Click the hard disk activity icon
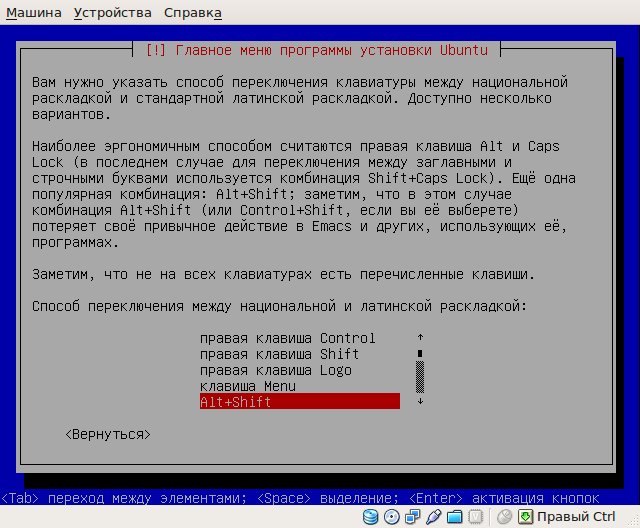 (370, 517)
